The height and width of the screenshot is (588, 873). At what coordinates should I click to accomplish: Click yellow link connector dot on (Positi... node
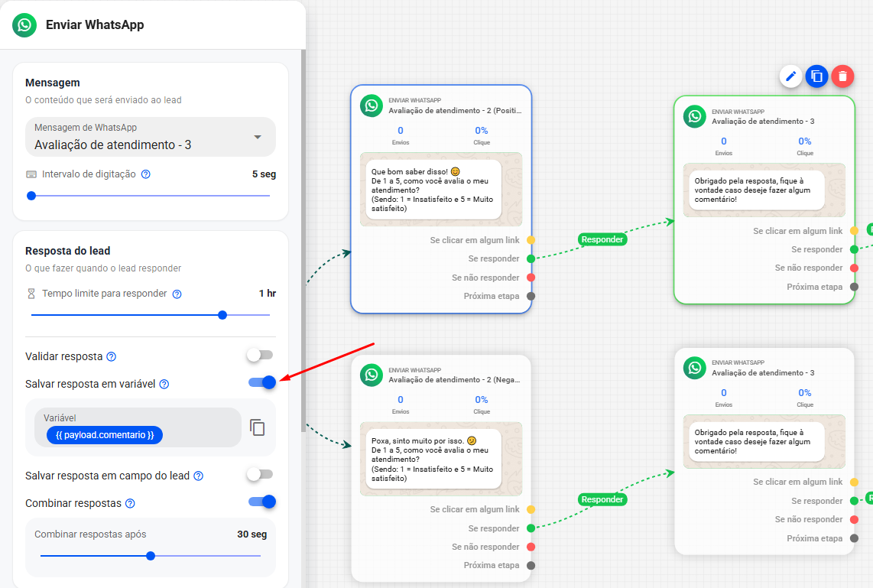pyautogui.click(x=531, y=240)
